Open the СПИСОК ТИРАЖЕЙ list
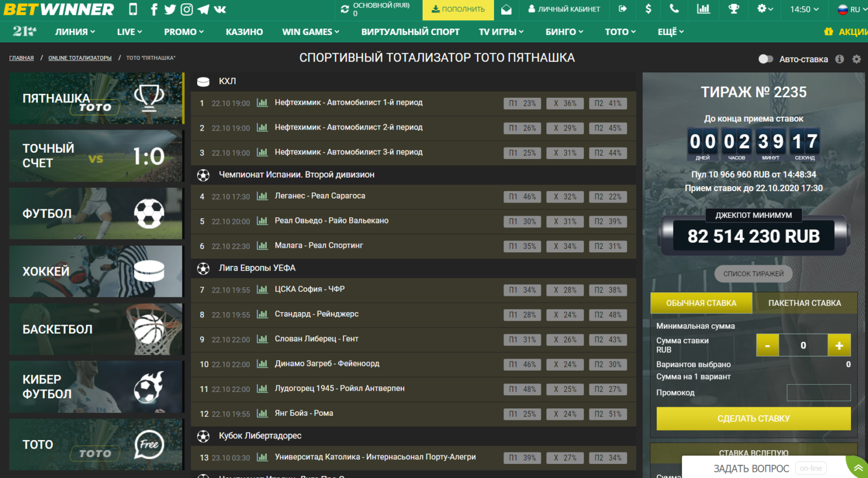This screenshot has width=868, height=478. 753,274
